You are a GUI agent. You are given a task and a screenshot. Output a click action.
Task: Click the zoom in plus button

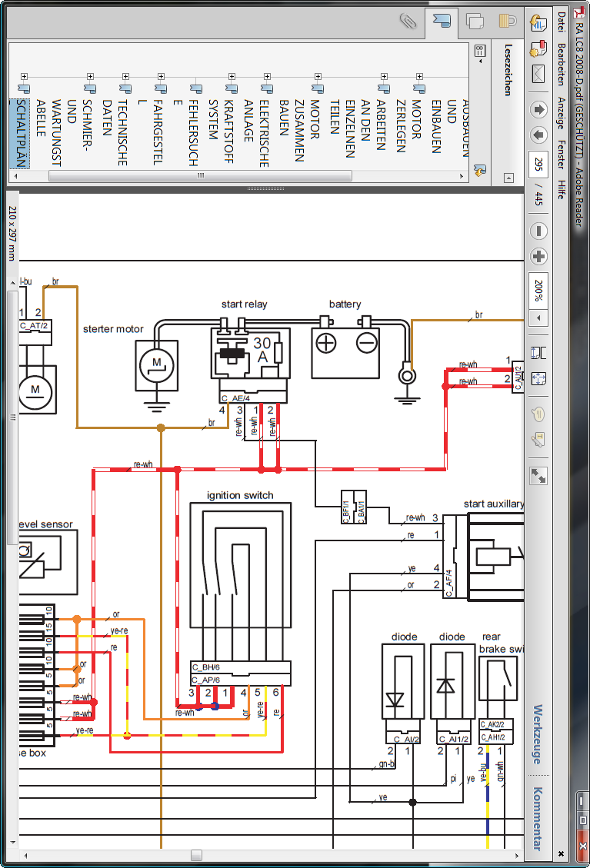point(538,257)
